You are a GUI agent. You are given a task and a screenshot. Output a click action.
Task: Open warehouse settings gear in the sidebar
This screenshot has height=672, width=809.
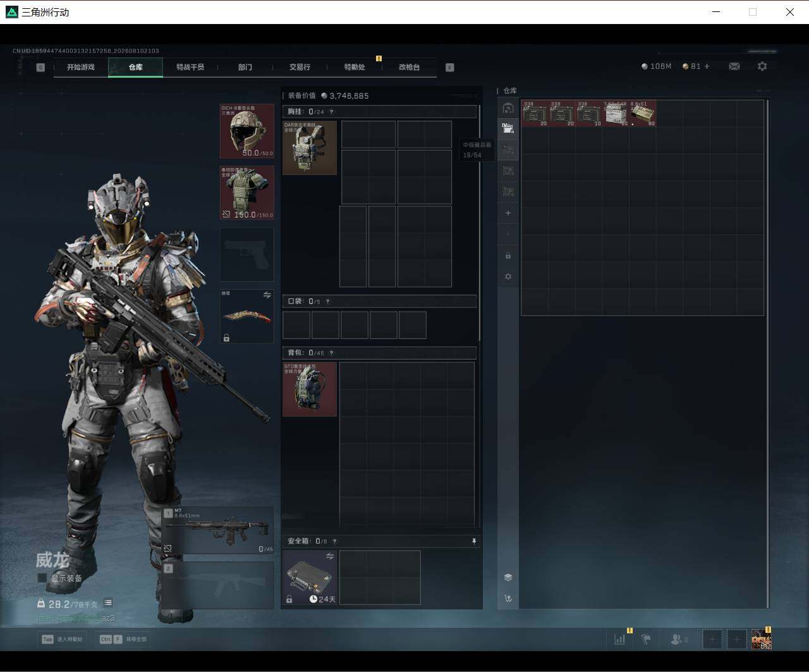coord(508,276)
